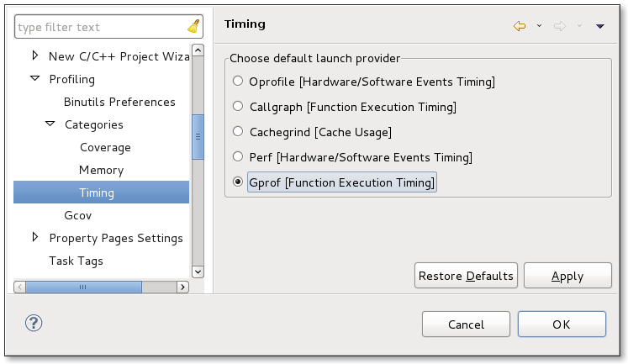Expand Property Pages Settings node
Screen dimensions: 628x364
coord(35,237)
